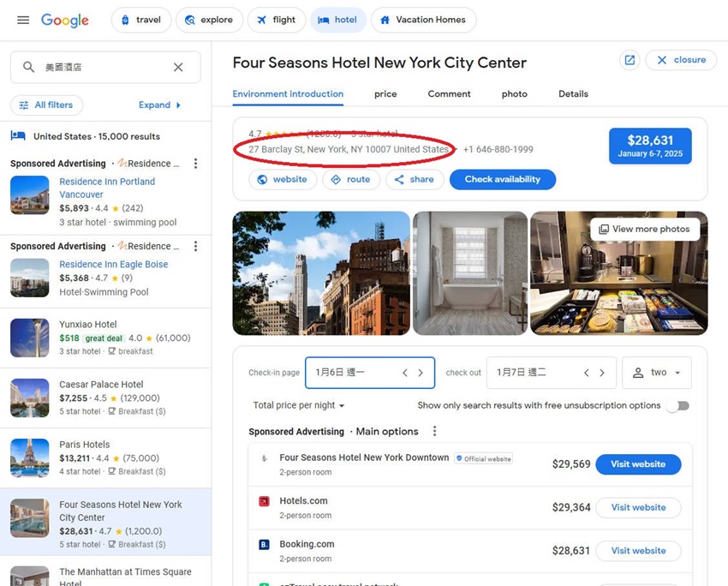Visit website for Booking.com offer
This screenshot has height=586, width=728.
[638, 551]
